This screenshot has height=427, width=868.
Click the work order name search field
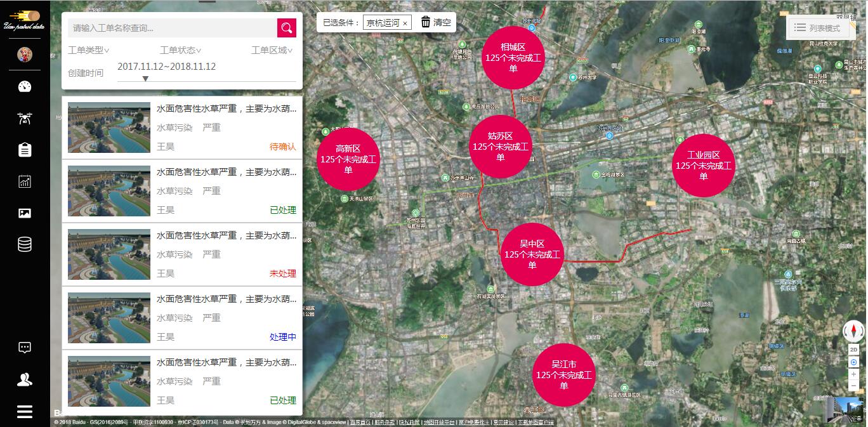171,28
